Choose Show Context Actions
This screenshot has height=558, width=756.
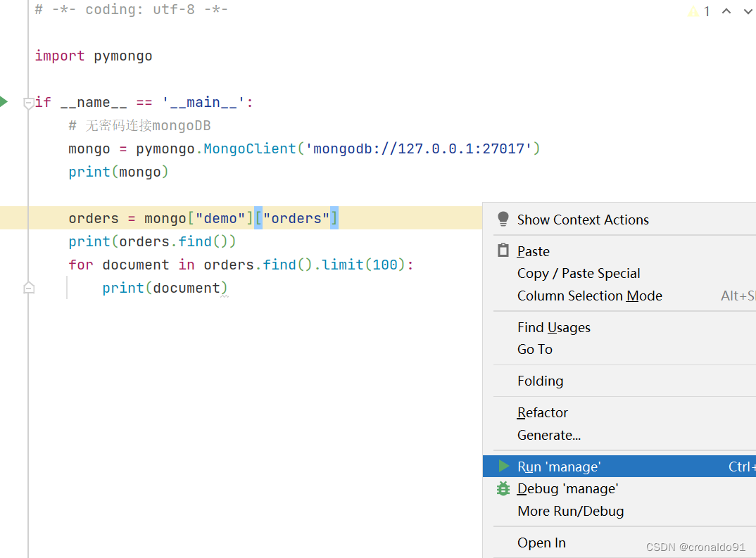coord(619,220)
